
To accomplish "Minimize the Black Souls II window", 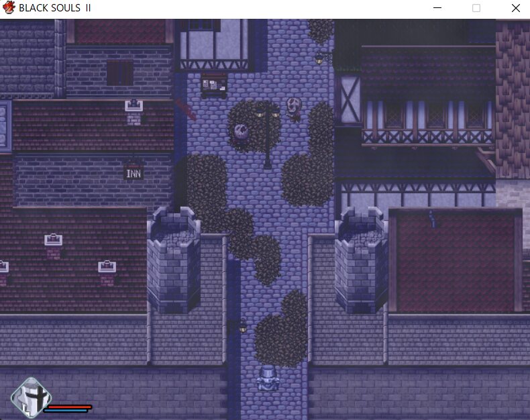I will point(437,8).
